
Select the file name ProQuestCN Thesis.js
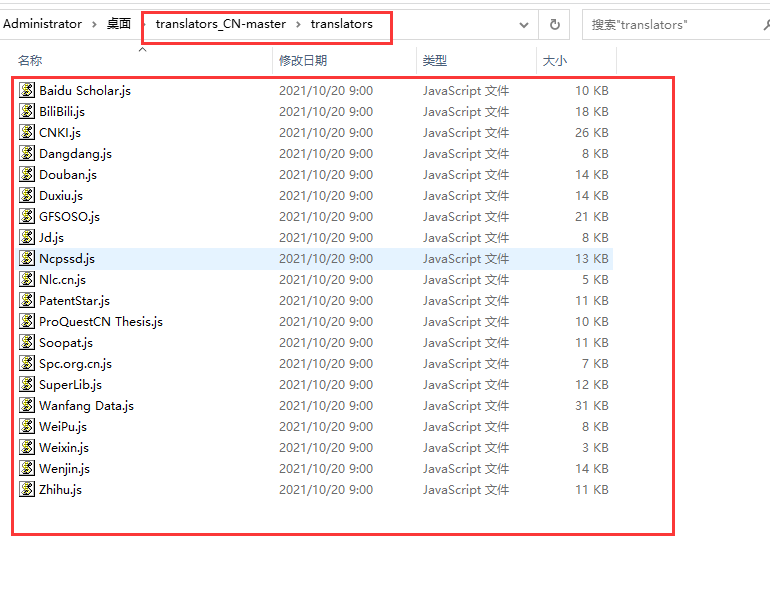pyautogui.click(x=101, y=322)
